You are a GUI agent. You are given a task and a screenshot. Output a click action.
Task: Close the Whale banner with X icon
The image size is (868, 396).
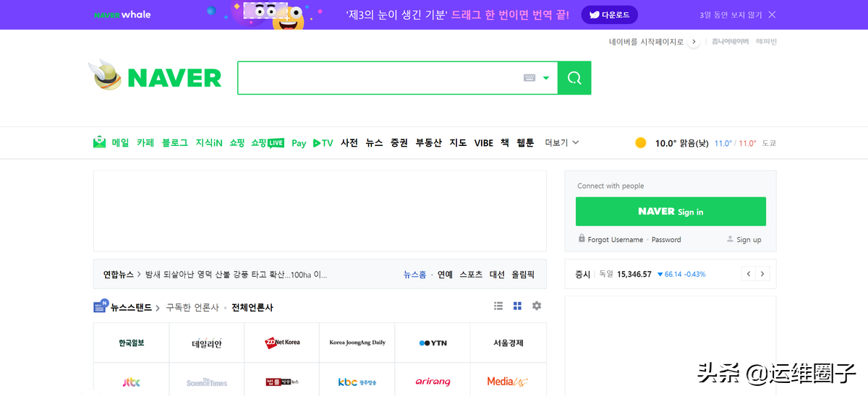tap(772, 14)
